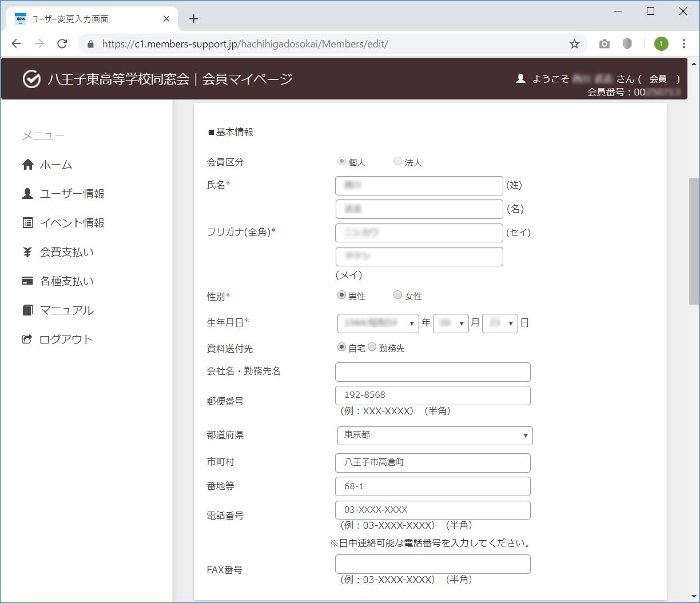Click the user icon next to ようこそ
Image resolution: width=700 pixels, height=603 pixels.
click(x=520, y=79)
